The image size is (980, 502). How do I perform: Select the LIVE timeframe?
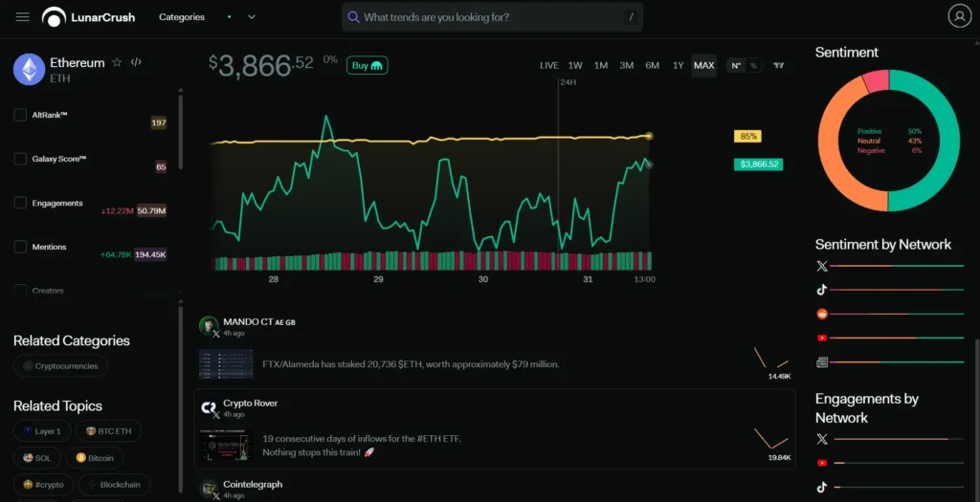pyautogui.click(x=548, y=66)
